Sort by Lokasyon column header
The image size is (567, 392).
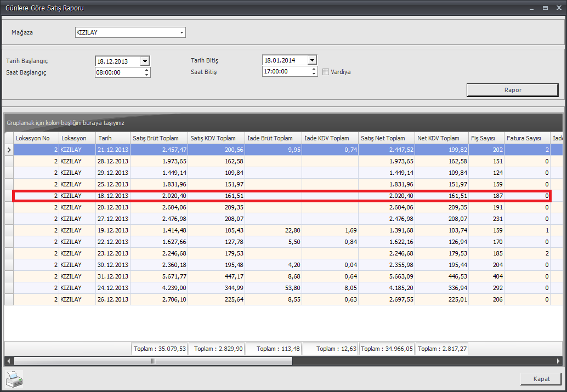77,138
